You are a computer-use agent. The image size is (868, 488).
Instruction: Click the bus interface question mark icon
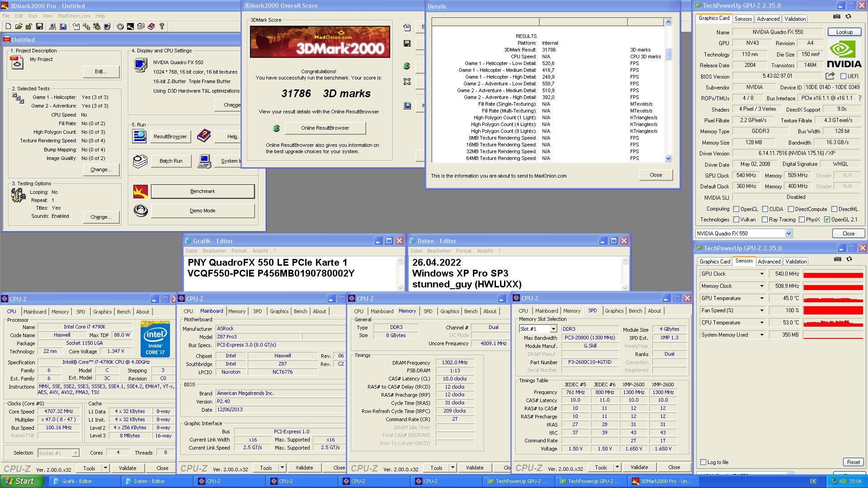859,98
